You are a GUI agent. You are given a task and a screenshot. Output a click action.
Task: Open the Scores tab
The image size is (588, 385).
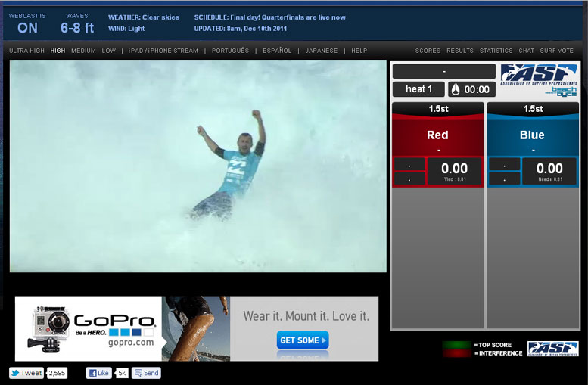point(428,51)
